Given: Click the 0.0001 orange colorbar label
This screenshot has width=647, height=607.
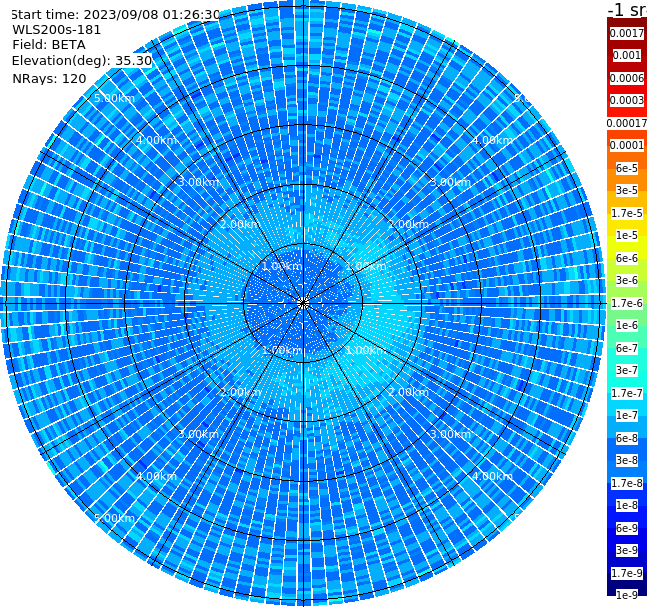Looking at the screenshot, I should tap(627, 145).
